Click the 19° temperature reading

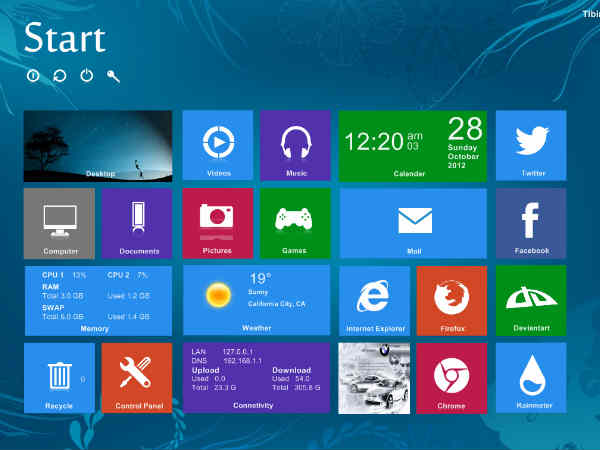261,278
